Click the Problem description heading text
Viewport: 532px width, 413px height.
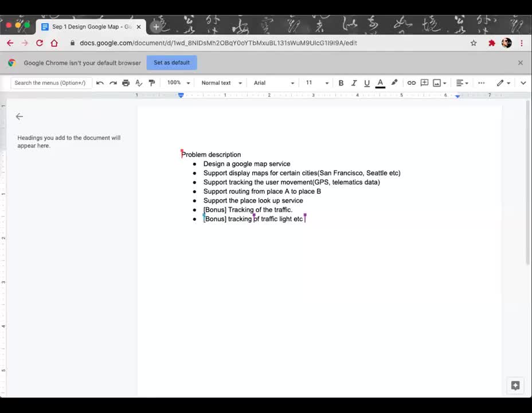coord(211,155)
